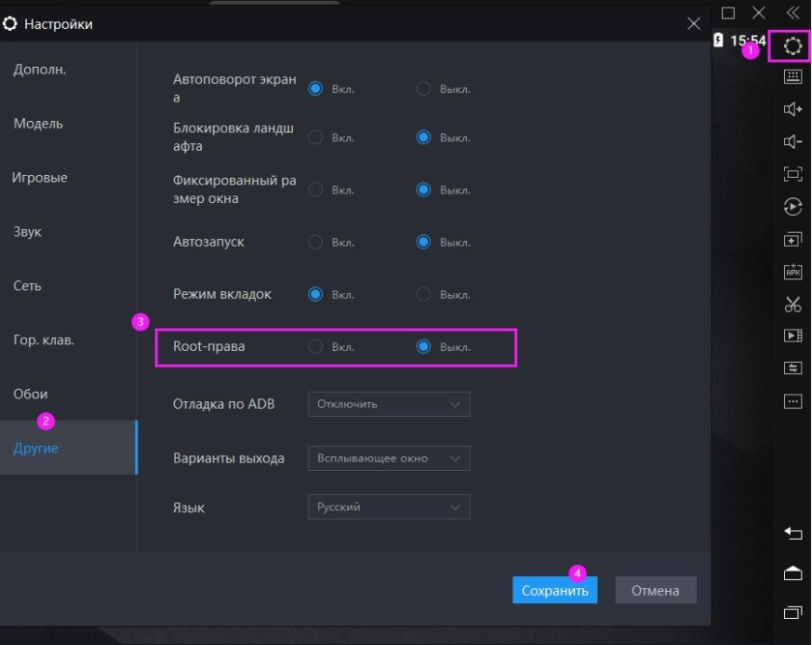Click the Install APK icon

coord(793,272)
